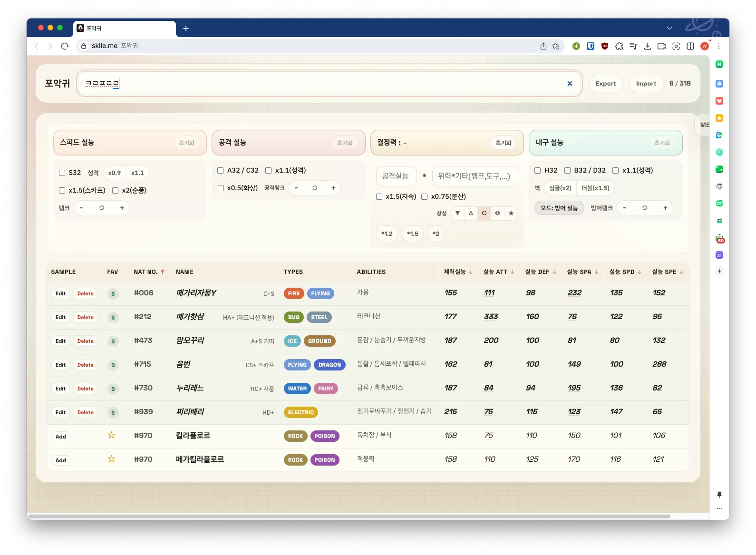This screenshot has height=555, width=756.
Task: Click the Bitwarden shield extension icon
Action: (591, 46)
